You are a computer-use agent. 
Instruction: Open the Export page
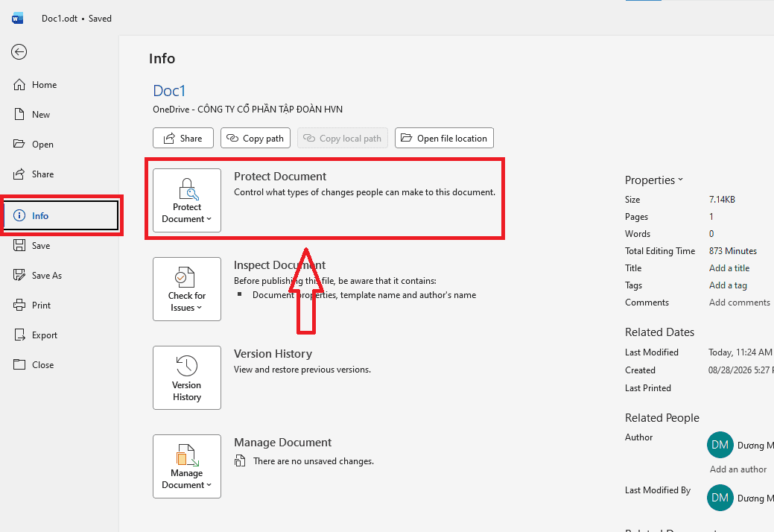(60, 335)
